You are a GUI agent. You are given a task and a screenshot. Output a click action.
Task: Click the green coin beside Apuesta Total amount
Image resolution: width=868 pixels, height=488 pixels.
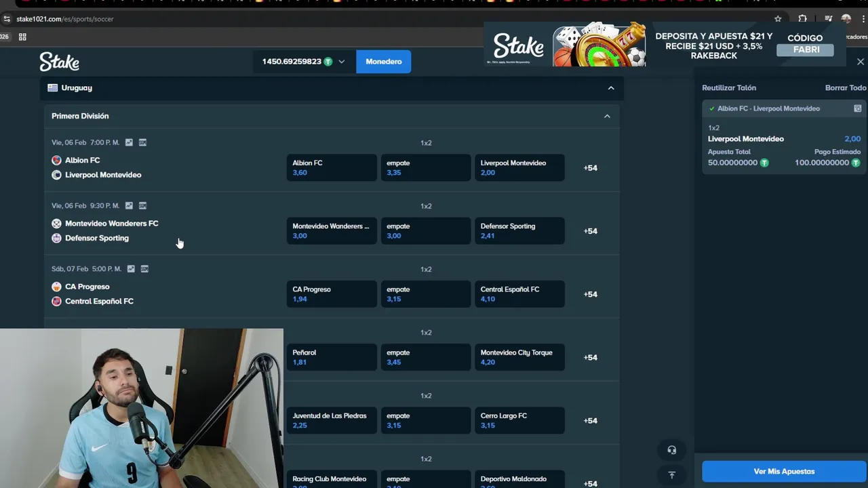pyautogui.click(x=764, y=163)
